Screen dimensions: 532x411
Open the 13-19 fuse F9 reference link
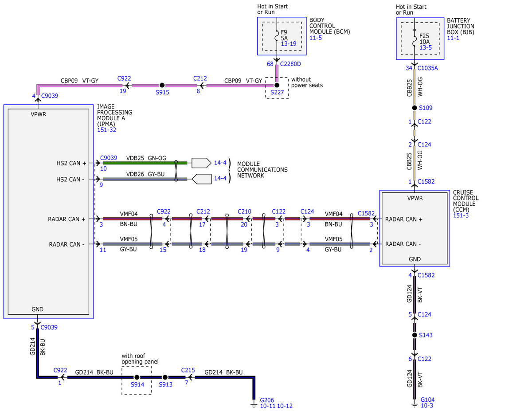tap(289, 44)
